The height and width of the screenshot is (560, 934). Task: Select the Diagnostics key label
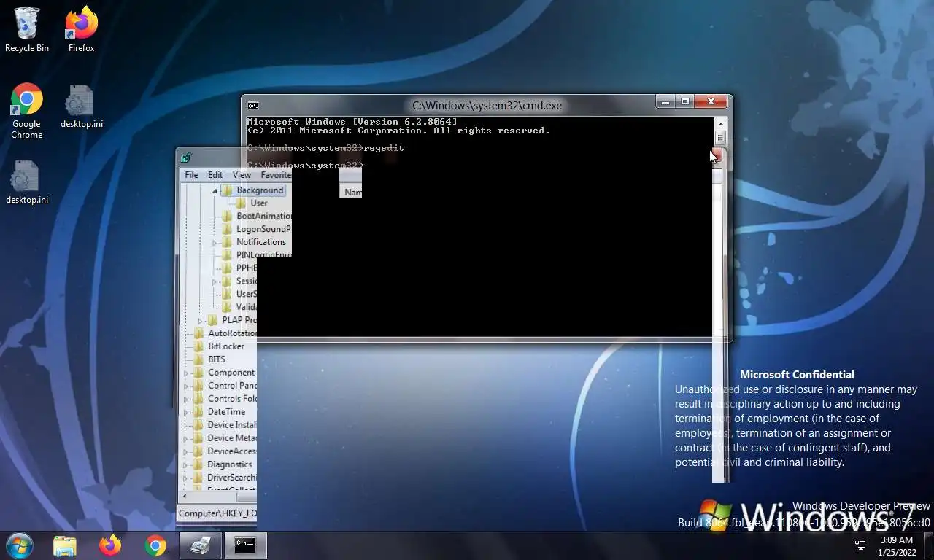point(230,464)
